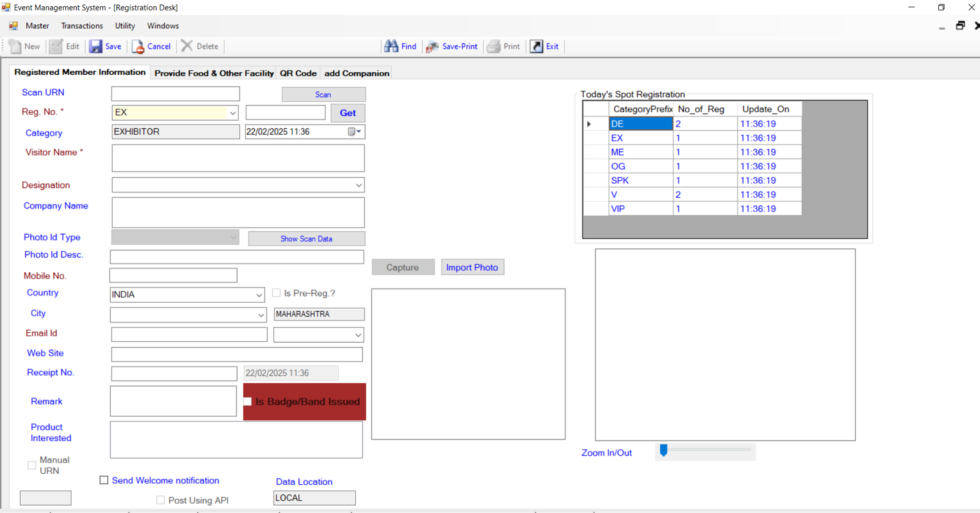Open the date picker calendar icon
Screen dimensions: 980x513
pos(354,132)
